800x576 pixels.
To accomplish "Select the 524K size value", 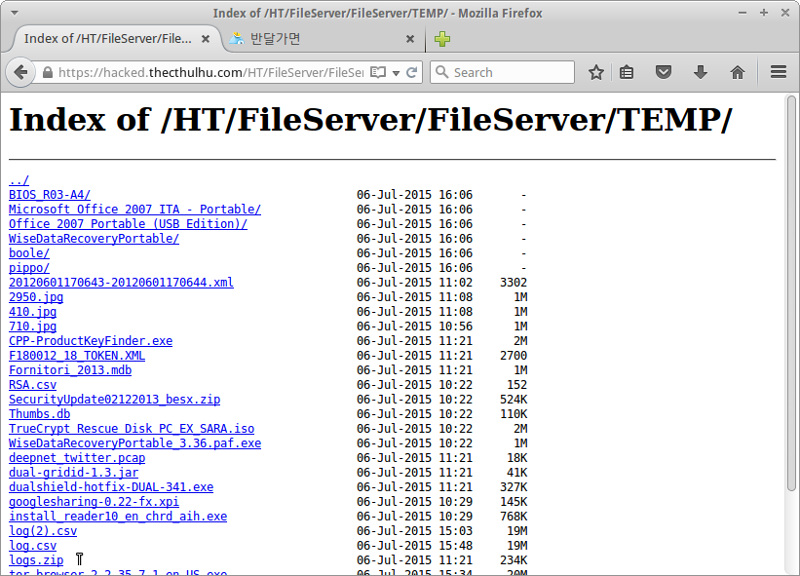I will coord(513,399).
